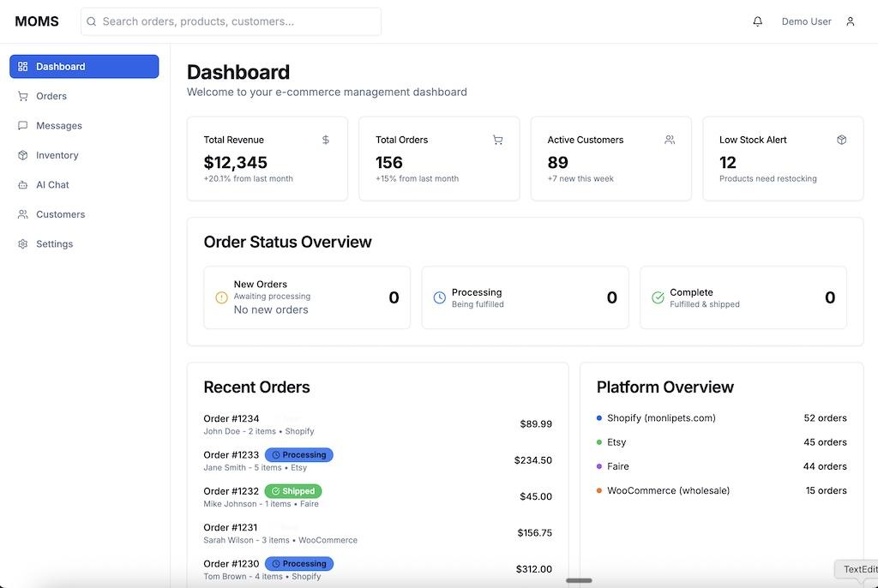Click the Inventory box icon in sidebar
The image size is (878, 588).
click(23, 155)
